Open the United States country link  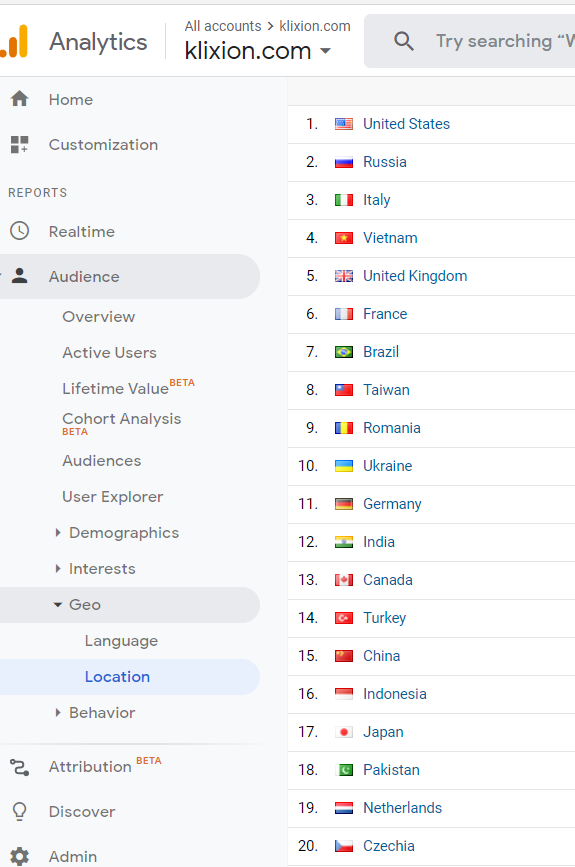406,124
